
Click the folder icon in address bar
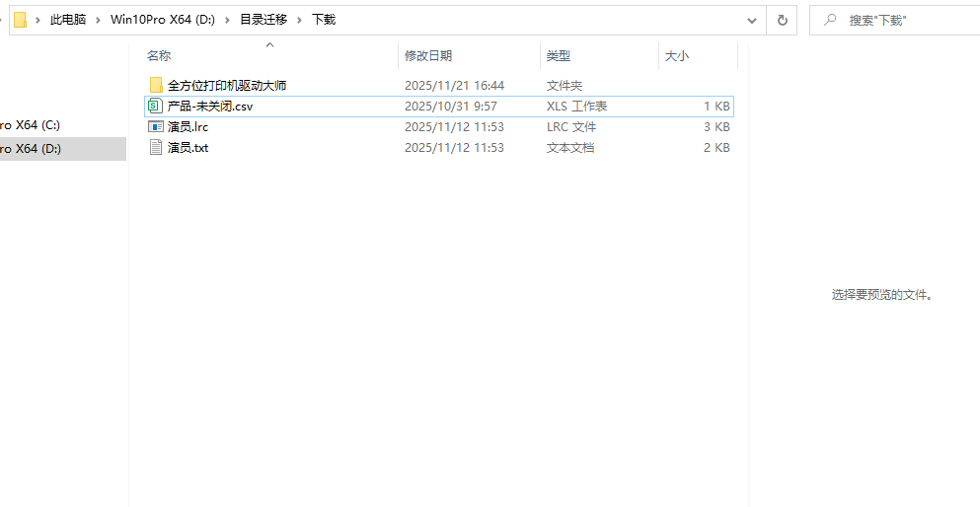[x=20, y=20]
